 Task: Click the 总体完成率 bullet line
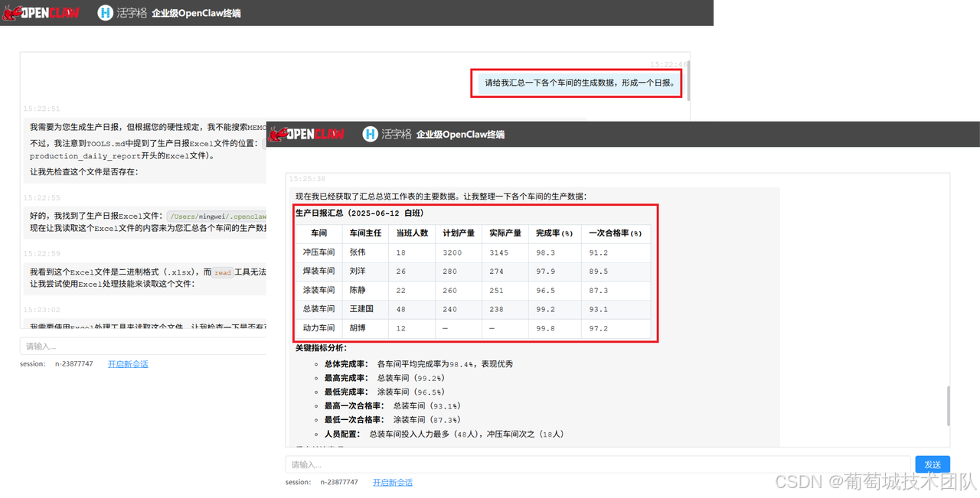[x=419, y=364]
